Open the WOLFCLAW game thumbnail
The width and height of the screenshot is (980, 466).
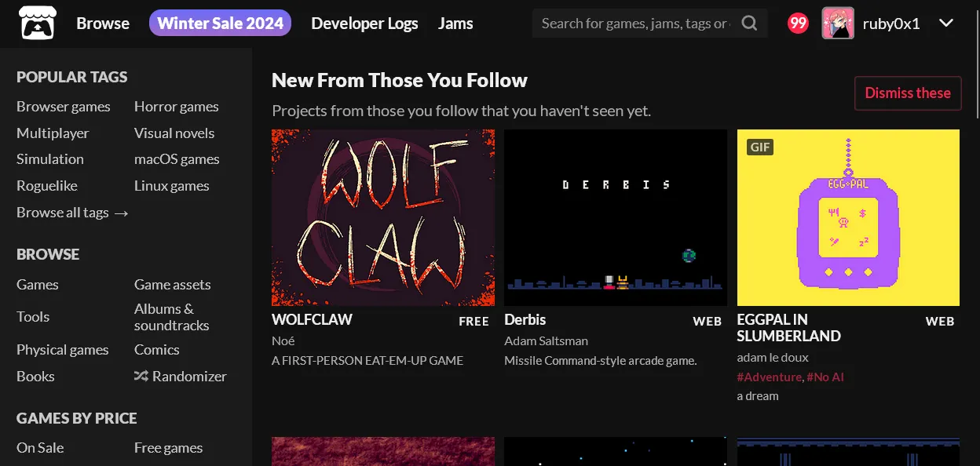383,217
